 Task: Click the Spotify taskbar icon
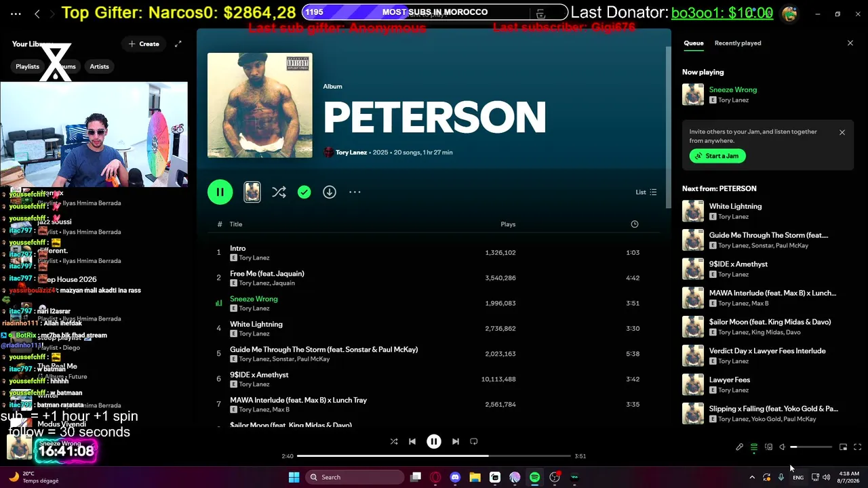tap(534, 477)
